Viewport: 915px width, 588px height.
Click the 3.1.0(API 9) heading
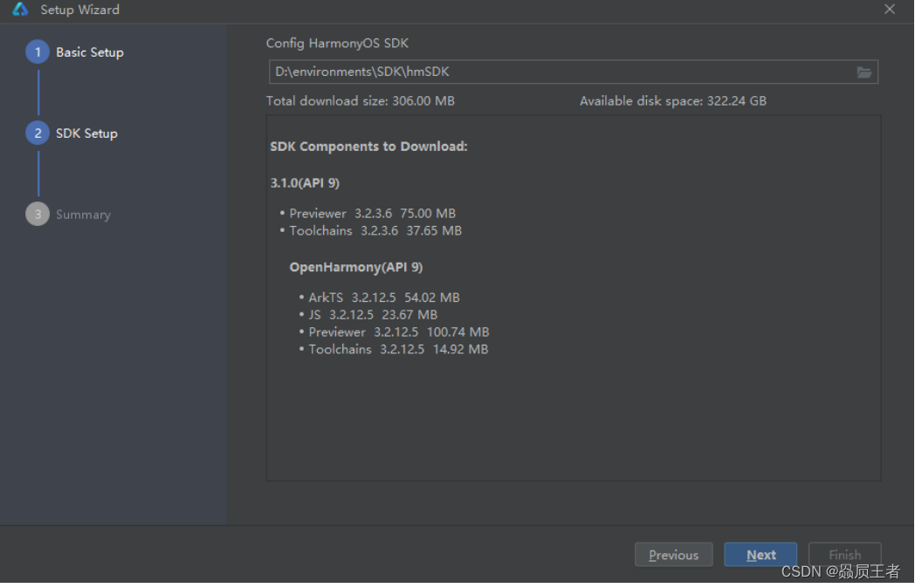(x=305, y=183)
